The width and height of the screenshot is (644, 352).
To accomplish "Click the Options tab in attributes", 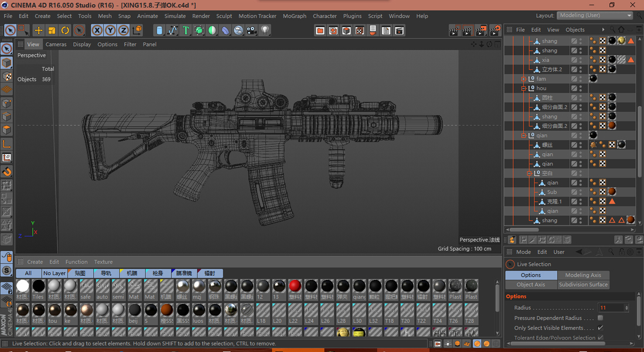I will tap(531, 275).
